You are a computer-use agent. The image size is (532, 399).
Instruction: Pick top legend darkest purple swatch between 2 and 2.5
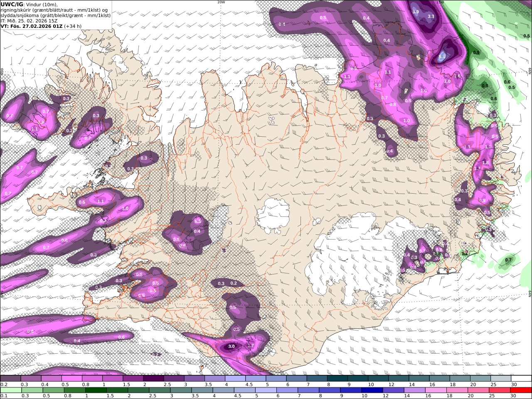coord(153,379)
